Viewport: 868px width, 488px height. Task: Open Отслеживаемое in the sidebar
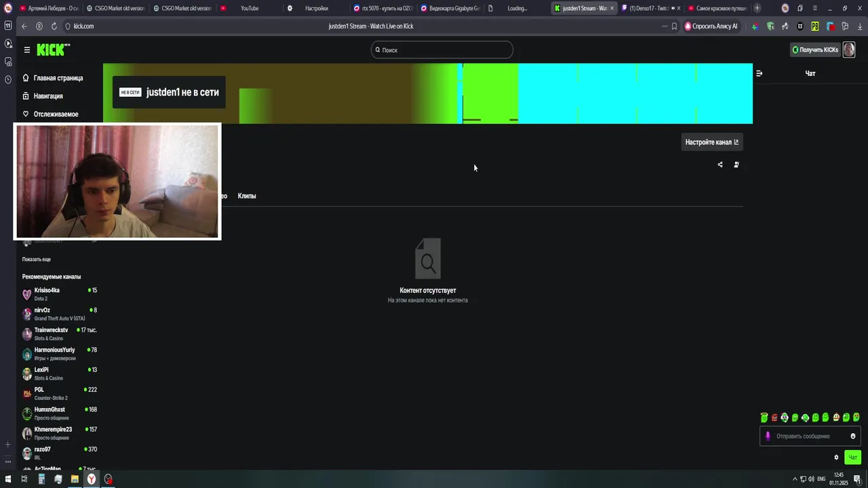[51, 115]
